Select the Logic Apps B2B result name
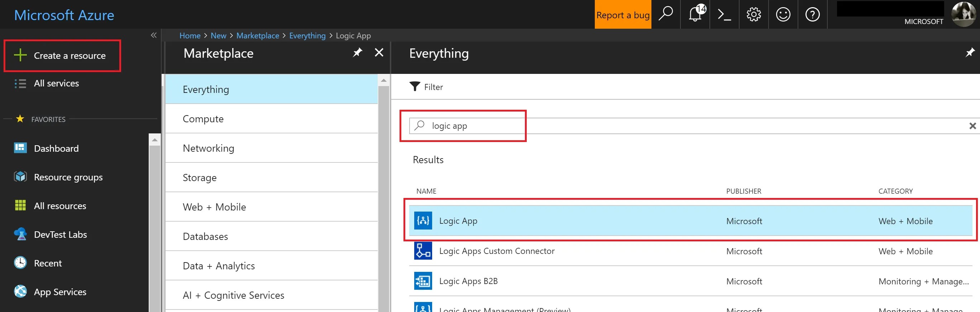Viewport: 980px width, 312px height. (x=468, y=281)
